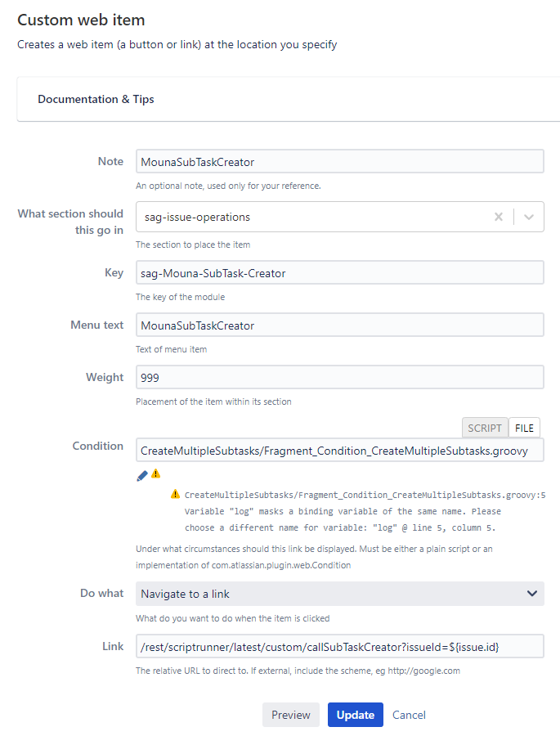Viewport: 560px width, 736px height.
Task: Expand the Do what dropdown
Action: [340, 594]
